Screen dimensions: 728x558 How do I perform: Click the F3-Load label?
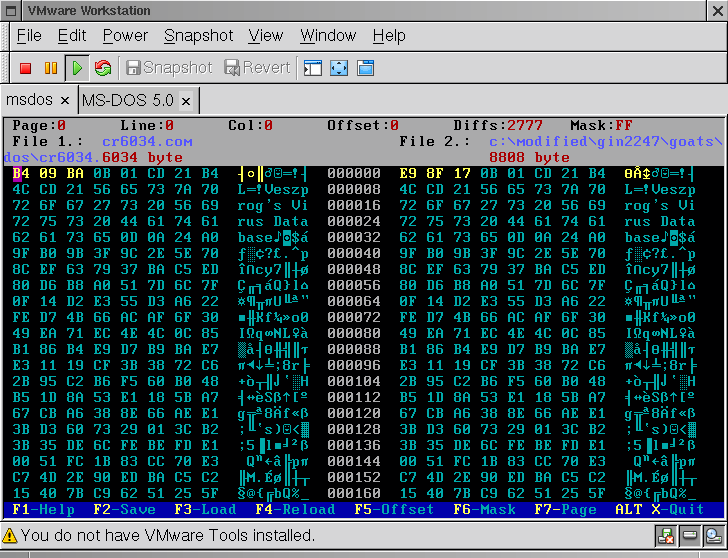click(205, 509)
